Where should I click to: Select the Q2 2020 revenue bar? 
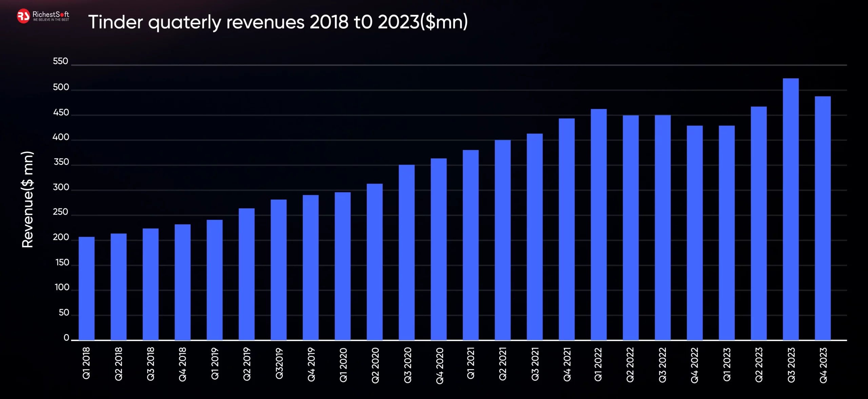pos(375,262)
